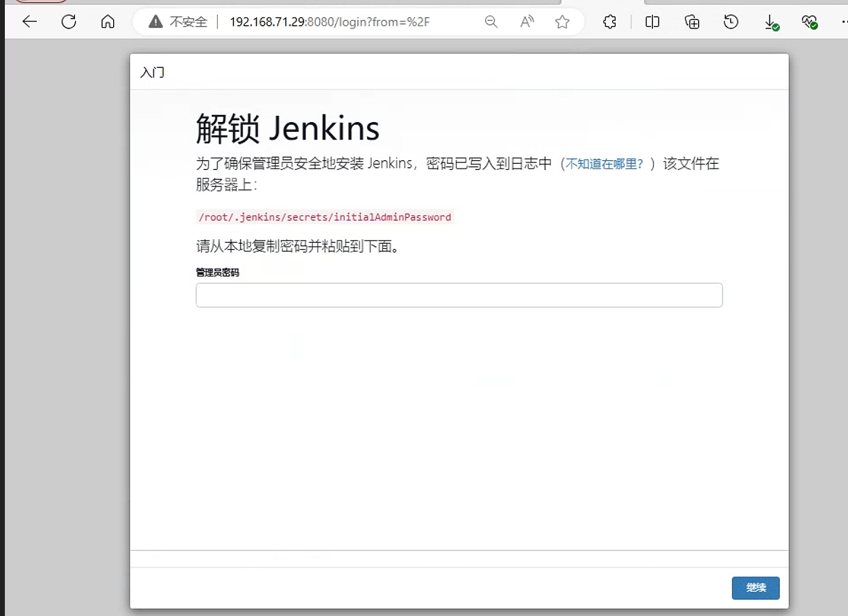848x616 pixels.
Task: Follow the 不知道在哪里? link
Action: [x=604, y=164]
